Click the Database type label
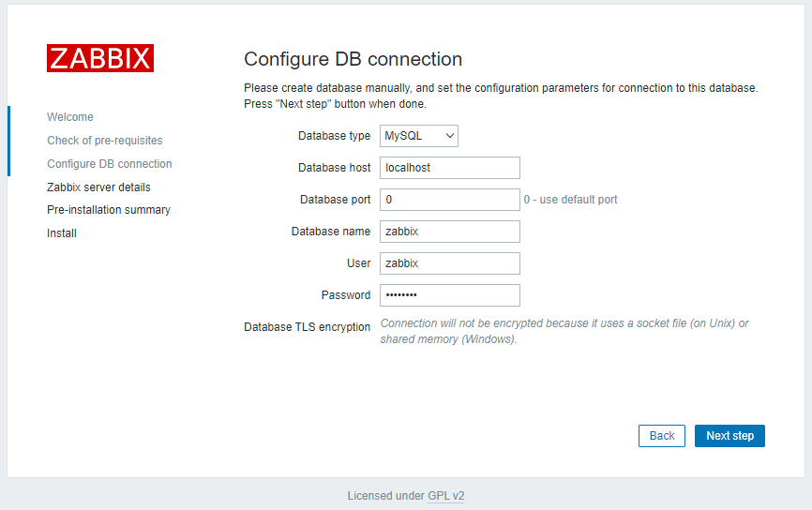812x510 pixels. [334, 136]
